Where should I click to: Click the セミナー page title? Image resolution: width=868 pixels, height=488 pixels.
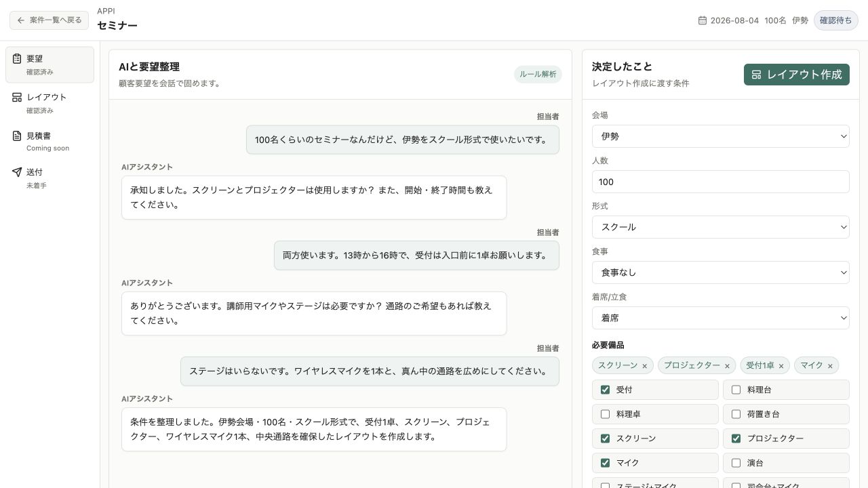click(117, 26)
